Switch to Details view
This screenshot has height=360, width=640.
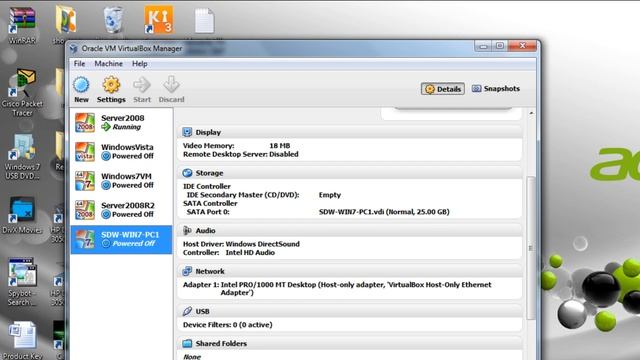click(443, 89)
